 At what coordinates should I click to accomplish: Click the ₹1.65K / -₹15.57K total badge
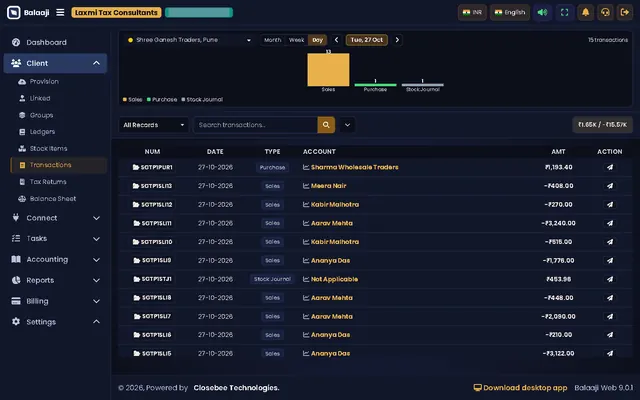pyautogui.click(x=602, y=125)
